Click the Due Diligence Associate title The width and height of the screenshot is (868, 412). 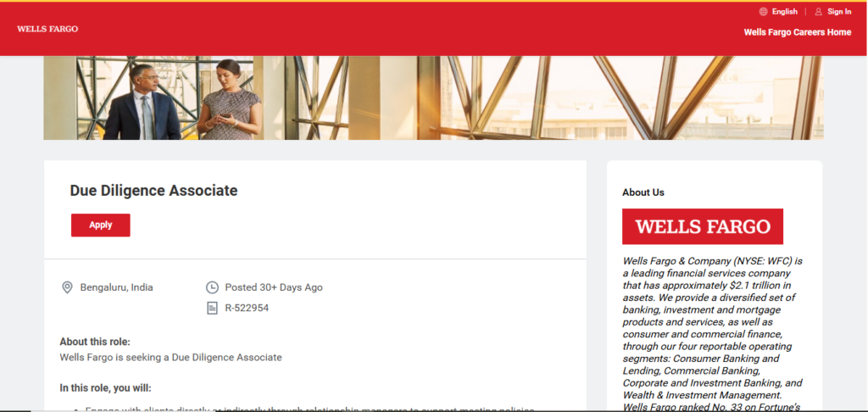coord(153,191)
